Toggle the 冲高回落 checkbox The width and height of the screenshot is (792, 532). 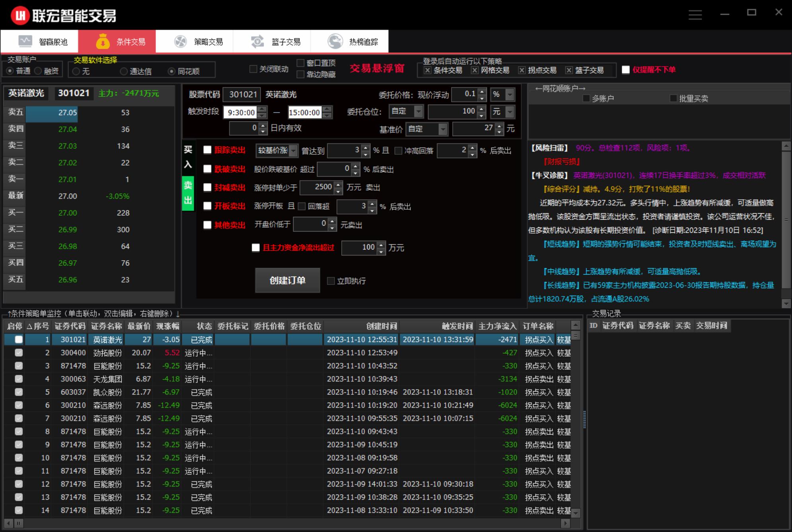(398, 151)
